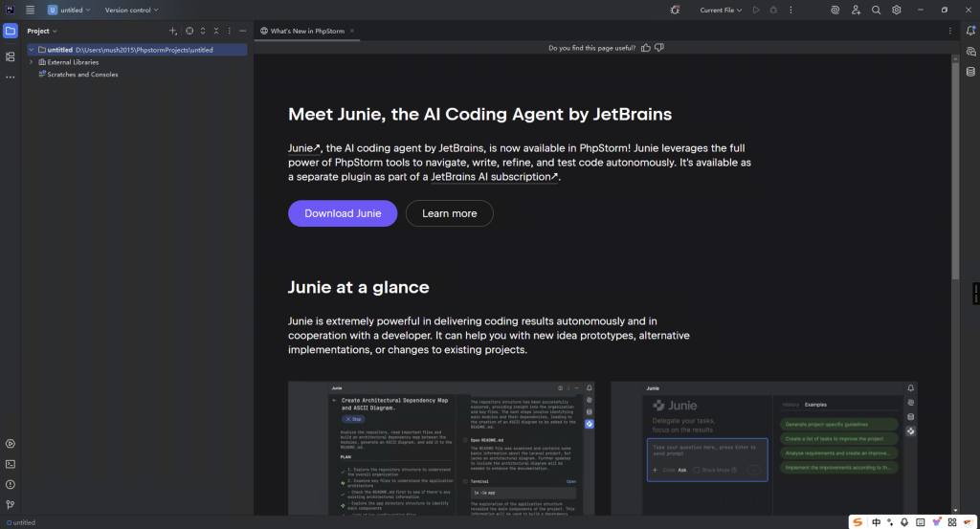The image size is (980, 529).
Task: Open the AI Assistant spiral icon in the title bar
Action: pyautogui.click(x=835, y=10)
